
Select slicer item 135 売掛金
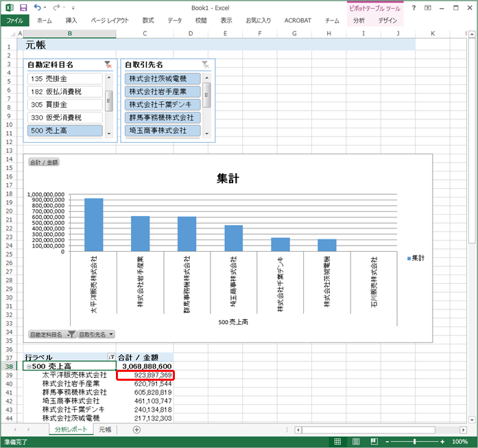pos(65,79)
